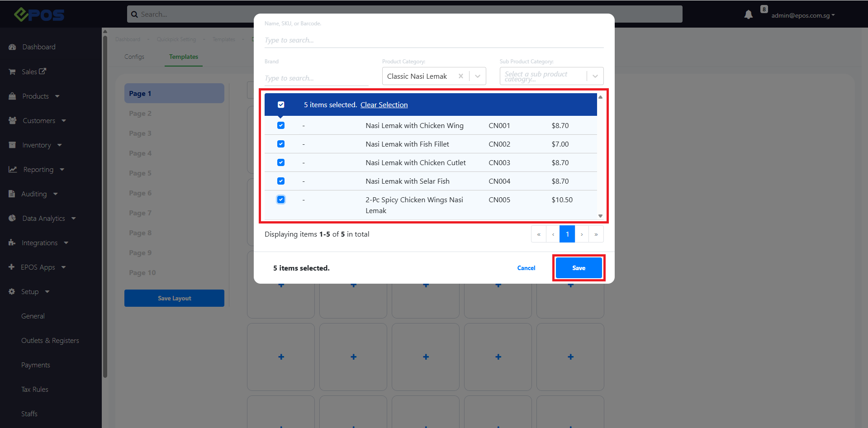Uncheck Nasi Lemak with Fish Fillet
Image resolution: width=868 pixels, height=428 pixels.
tap(281, 144)
